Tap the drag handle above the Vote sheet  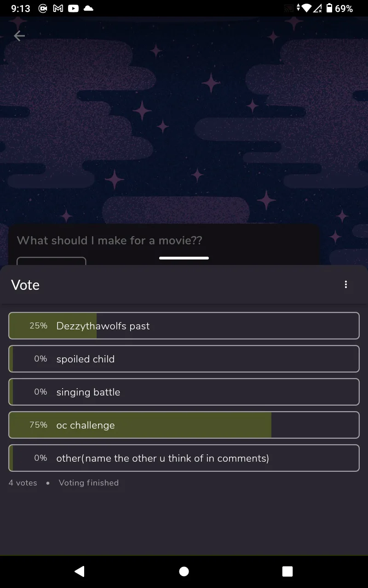(184, 258)
